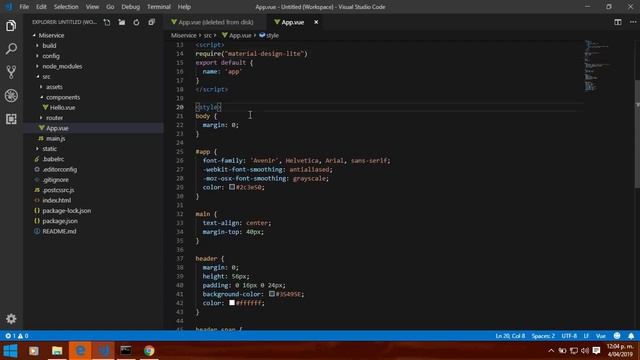Open the Search view in activity bar
Image resolution: width=640 pixels, height=360 pixels.
11,49
